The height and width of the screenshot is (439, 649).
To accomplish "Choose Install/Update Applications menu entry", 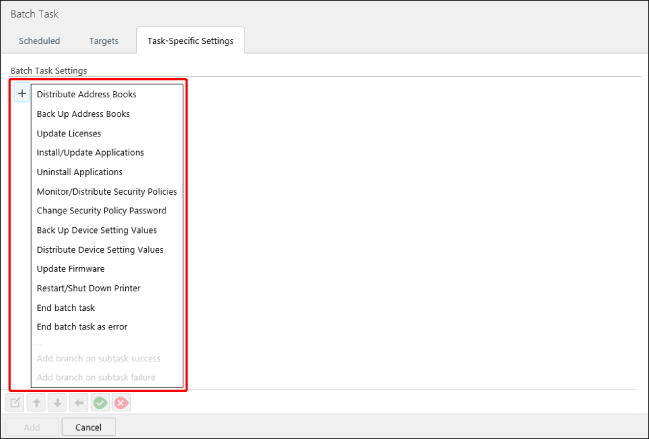I will click(90, 152).
